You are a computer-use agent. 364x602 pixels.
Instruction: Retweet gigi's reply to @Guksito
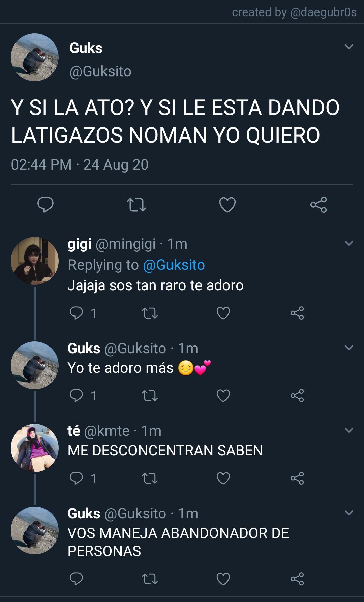click(x=150, y=313)
